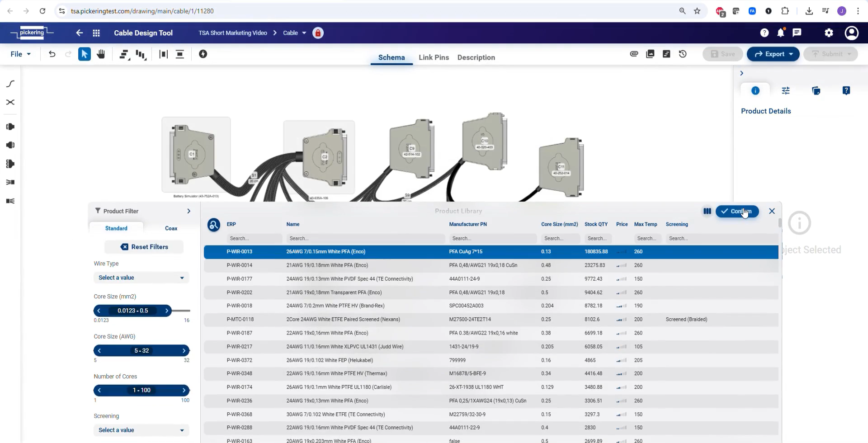Click the Reset Filters button
Screen dimensions: 868x443
click(x=144, y=247)
